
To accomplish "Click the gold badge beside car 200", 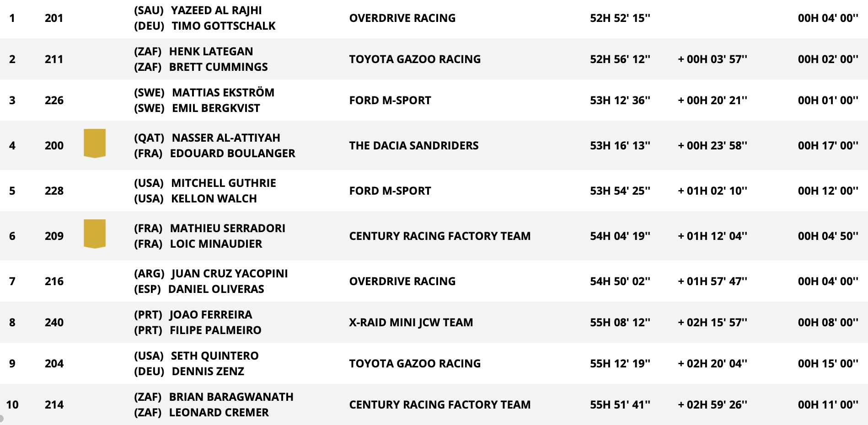I will (x=95, y=143).
